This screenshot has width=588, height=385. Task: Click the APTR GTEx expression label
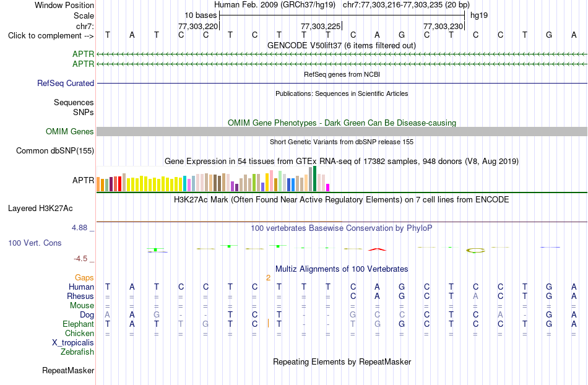(84, 180)
